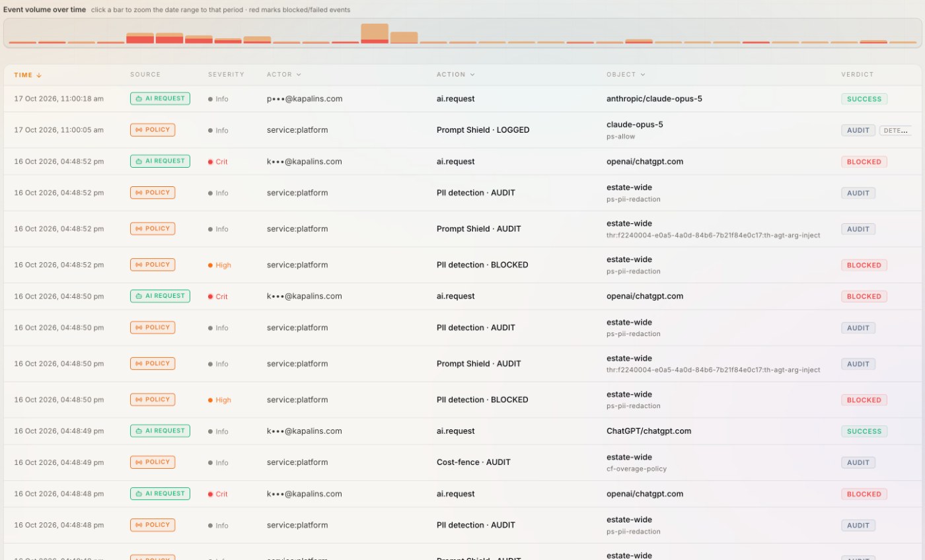
Task: Click service:platform in the Cost-fence row
Action: pos(297,462)
